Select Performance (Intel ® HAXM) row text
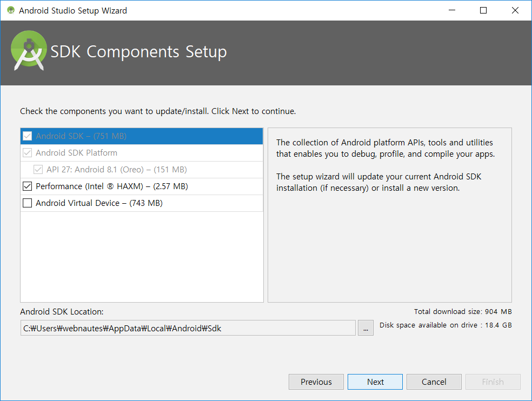The width and height of the screenshot is (532, 401). tap(111, 186)
